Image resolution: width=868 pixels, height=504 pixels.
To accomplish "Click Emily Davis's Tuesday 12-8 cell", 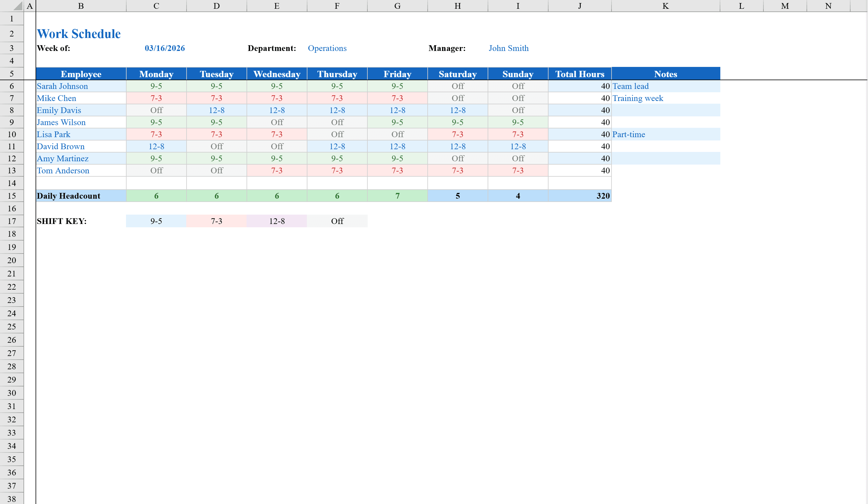I will click(216, 110).
